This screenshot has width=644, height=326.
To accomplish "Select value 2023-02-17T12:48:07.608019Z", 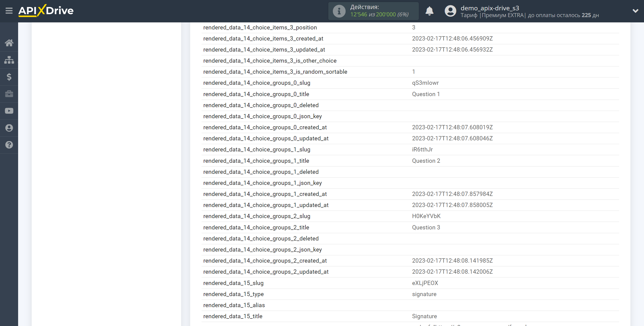I will [x=452, y=128].
